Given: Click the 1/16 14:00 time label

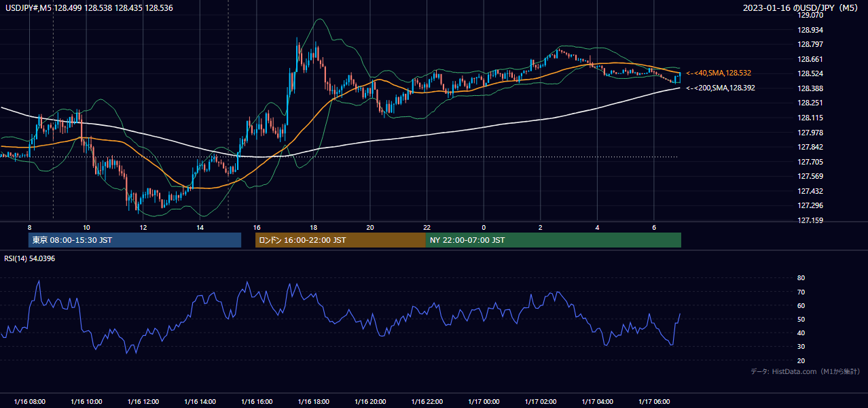Looking at the screenshot, I should pos(200,402).
